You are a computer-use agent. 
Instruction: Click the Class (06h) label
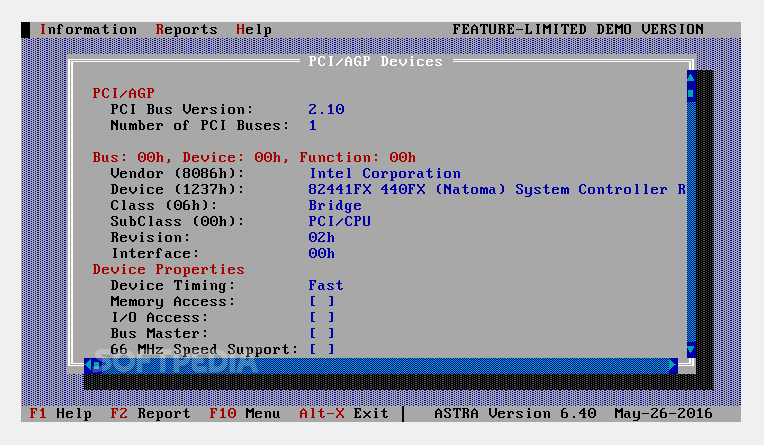click(164, 206)
